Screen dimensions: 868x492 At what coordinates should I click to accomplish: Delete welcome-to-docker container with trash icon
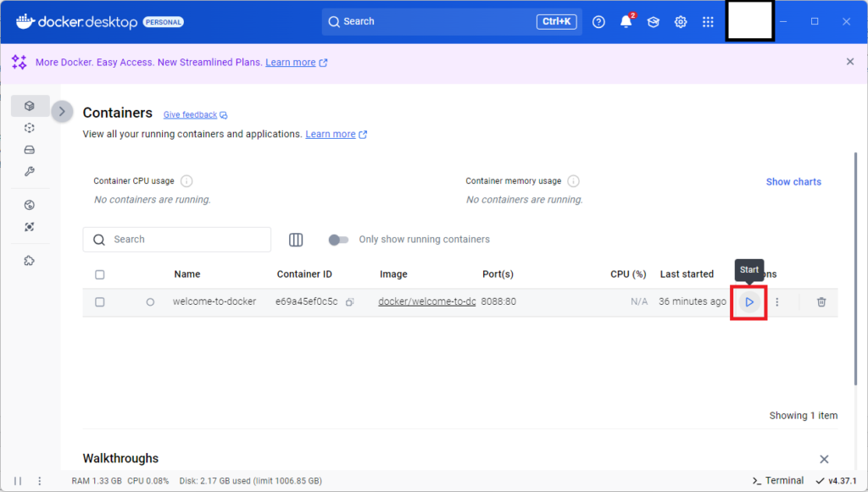[x=821, y=302]
